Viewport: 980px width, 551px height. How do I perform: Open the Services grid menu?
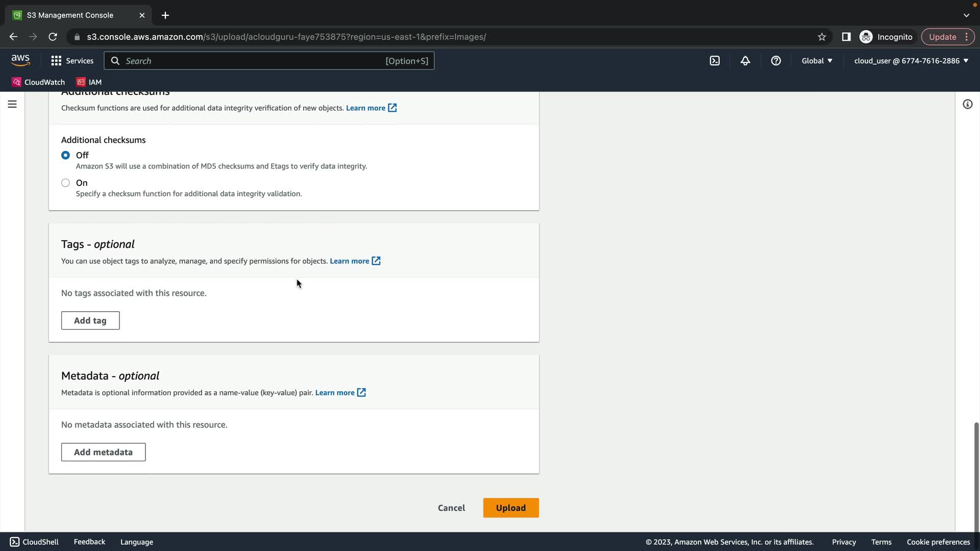tap(72, 61)
